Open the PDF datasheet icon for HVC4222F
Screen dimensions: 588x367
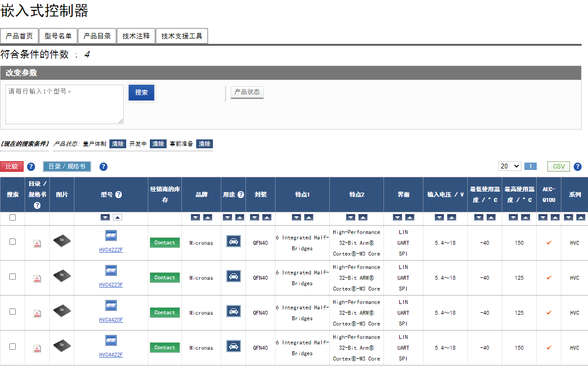coord(37,244)
